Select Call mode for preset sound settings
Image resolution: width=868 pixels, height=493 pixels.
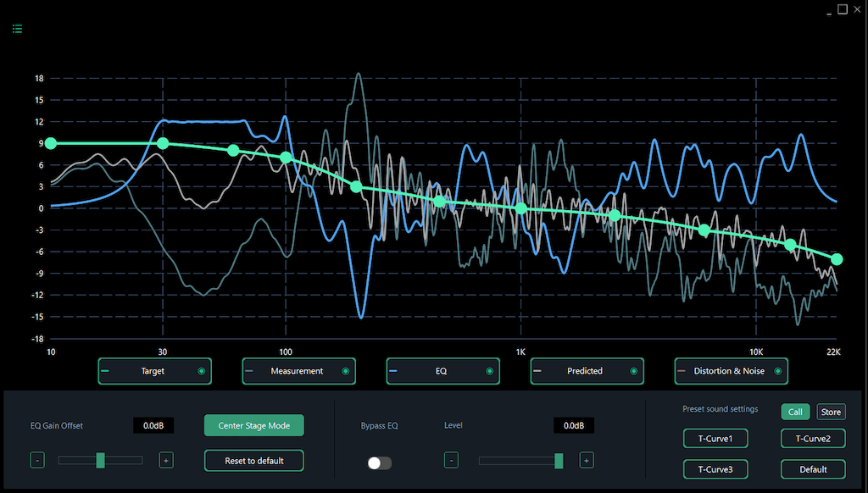click(x=795, y=411)
